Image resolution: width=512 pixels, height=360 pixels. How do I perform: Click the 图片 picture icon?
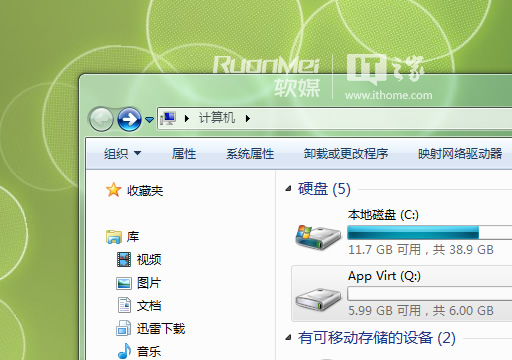(x=124, y=283)
